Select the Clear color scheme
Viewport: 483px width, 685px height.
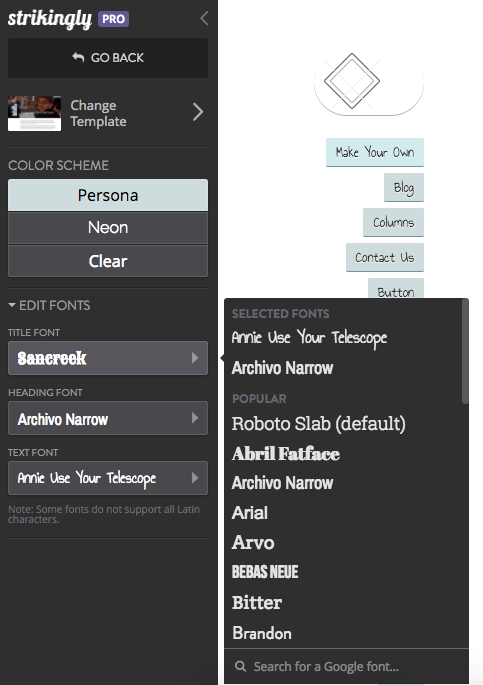point(108,261)
